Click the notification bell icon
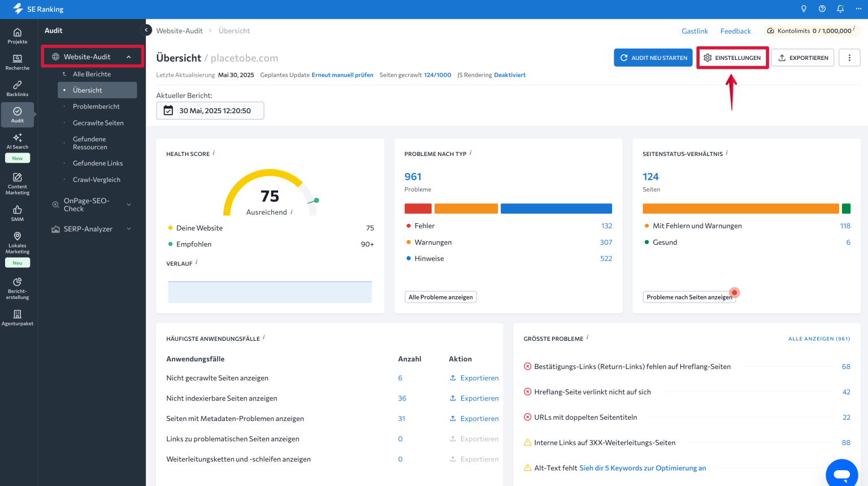This screenshot has width=868, height=486. (840, 9)
